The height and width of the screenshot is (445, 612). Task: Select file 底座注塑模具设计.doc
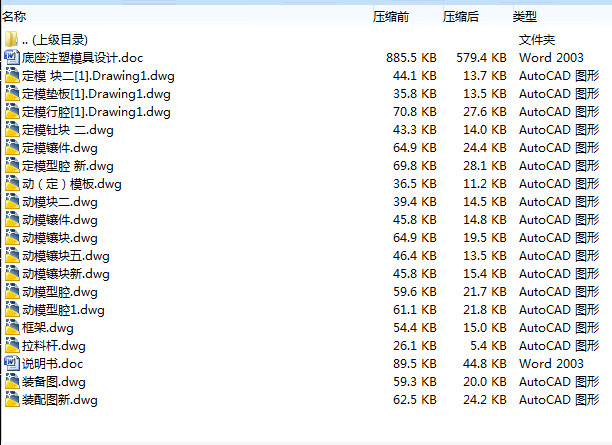[x=82, y=58]
